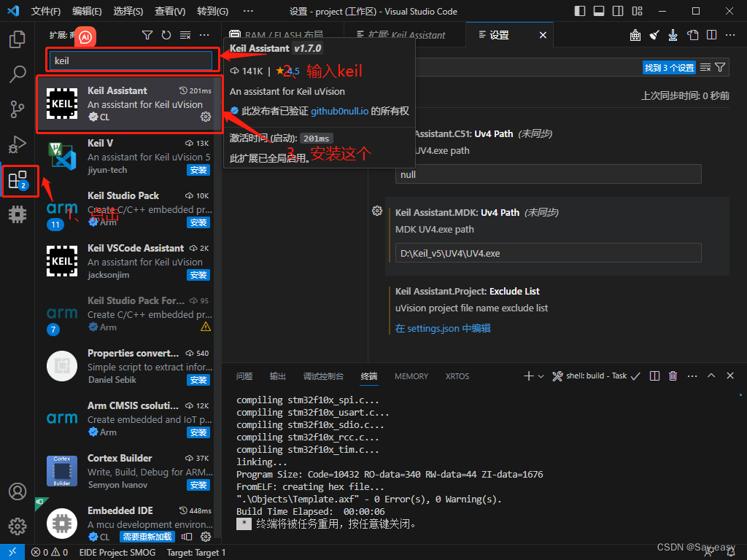Open the new terminal dropdown arrow
The image size is (747, 560).
click(x=541, y=376)
